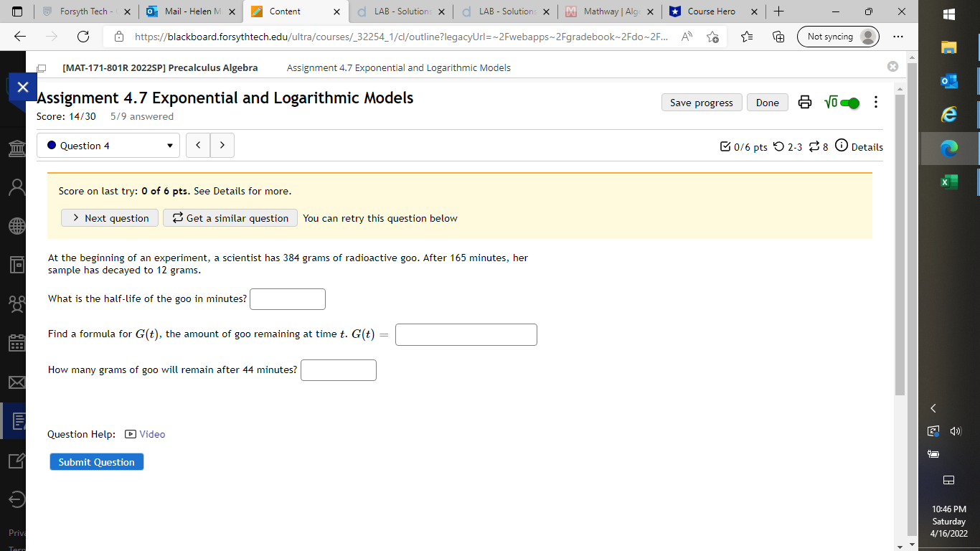The width and height of the screenshot is (980, 551).
Task: Open the Question 4 dropdown selector
Action: point(108,145)
